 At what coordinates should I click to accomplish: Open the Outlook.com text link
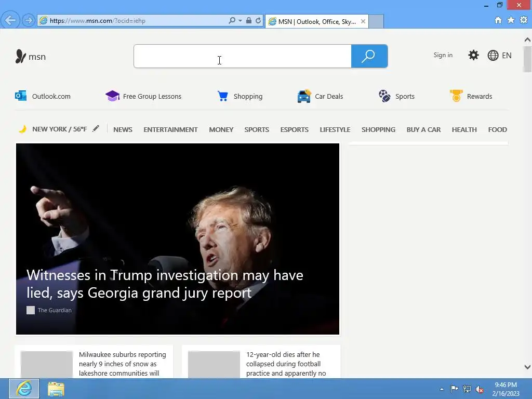[51, 96]
